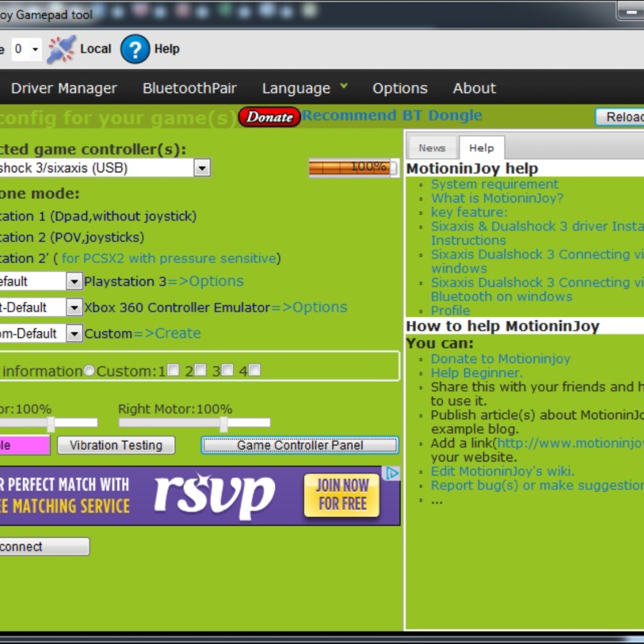Open the Xbox 360 emulator profile dropdown arrow

point(74,307)
